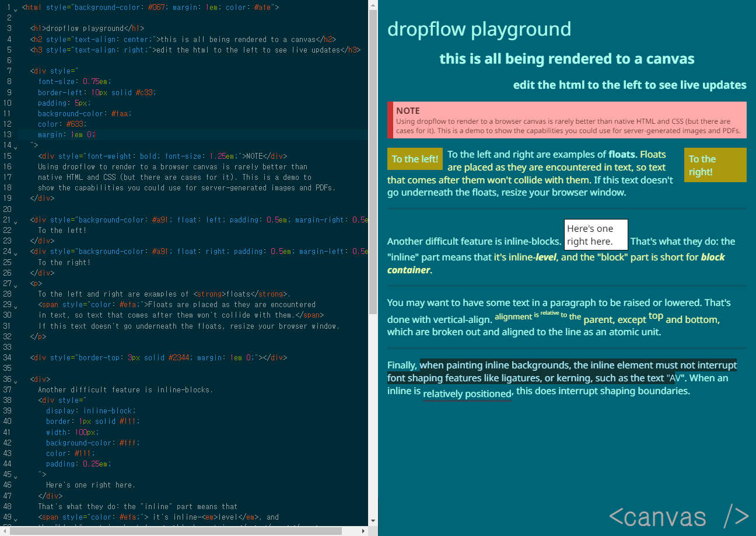Image resolution: width=756 pixels, height=536 pixels.
Task: Click the yellow 'To the right!' float box
Action: pyautogui.click(x=715, y=165)
